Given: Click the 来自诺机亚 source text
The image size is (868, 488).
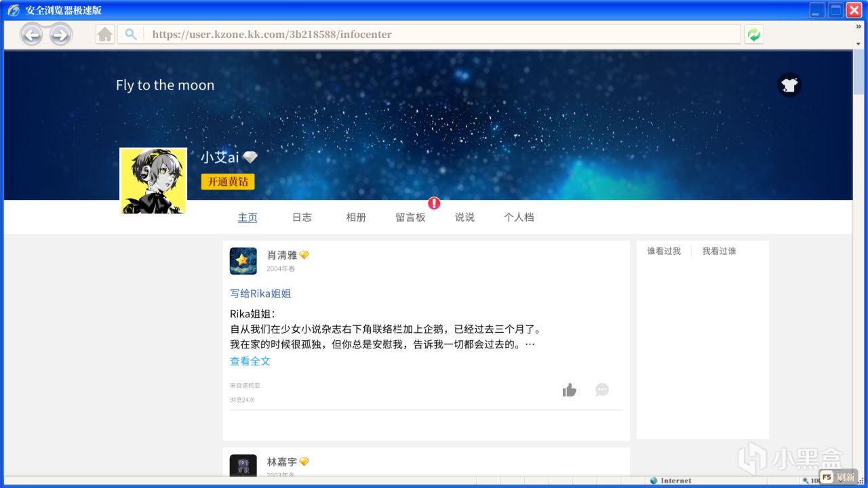Looking at the screenshot, I should (245, 386).
